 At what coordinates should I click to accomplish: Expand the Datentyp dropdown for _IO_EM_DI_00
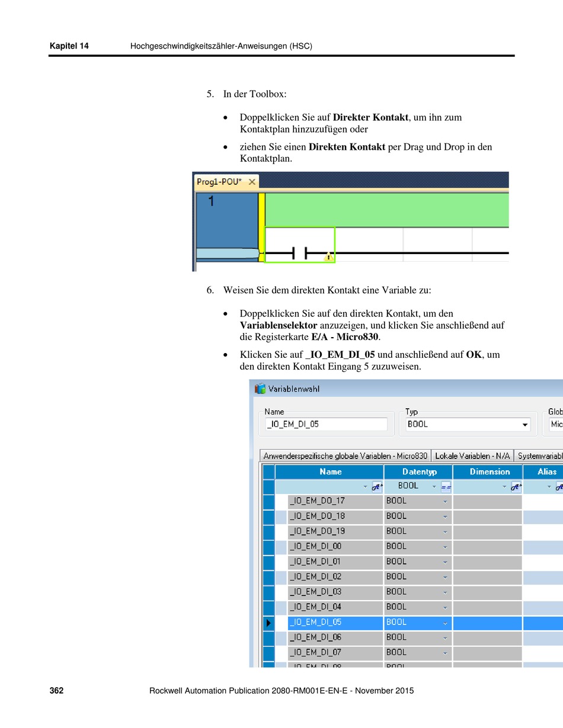tap(445, 547)
